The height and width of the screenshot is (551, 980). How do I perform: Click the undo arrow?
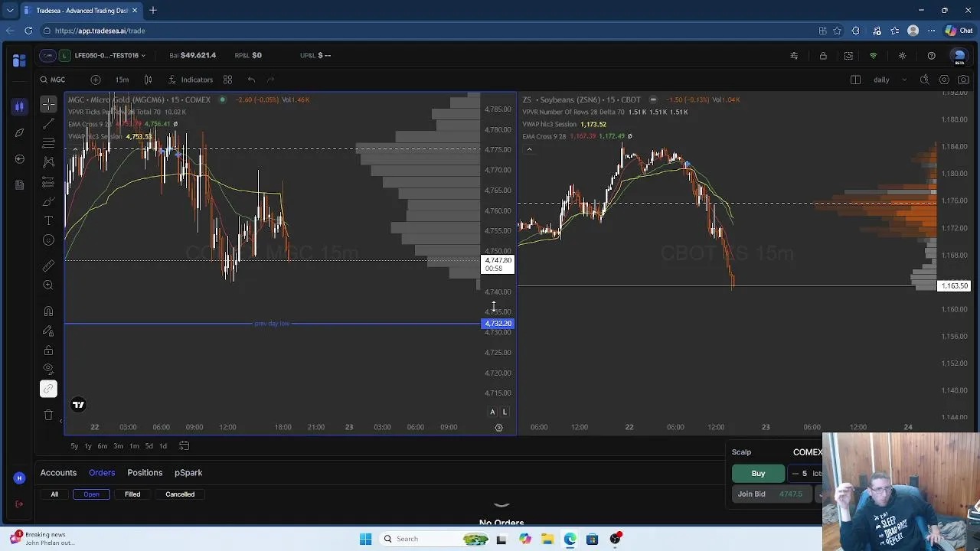[251, 80]
